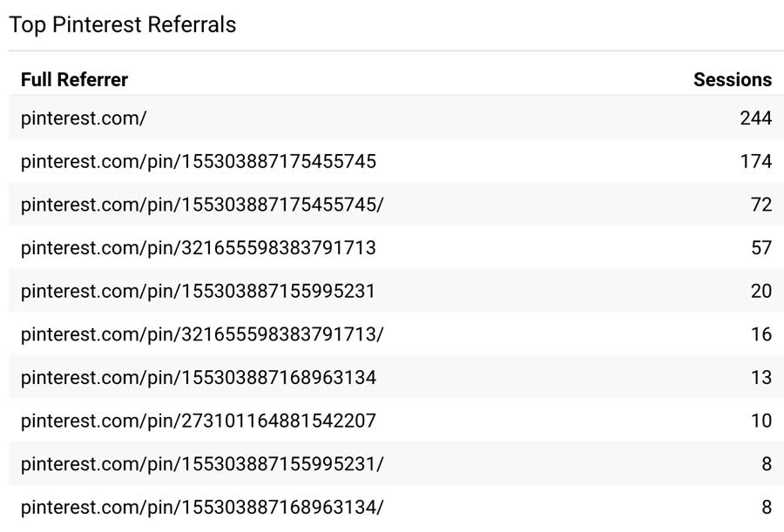
Task: Click the Top Pinterest Referrals widget title
Action: tap(123, 24)
